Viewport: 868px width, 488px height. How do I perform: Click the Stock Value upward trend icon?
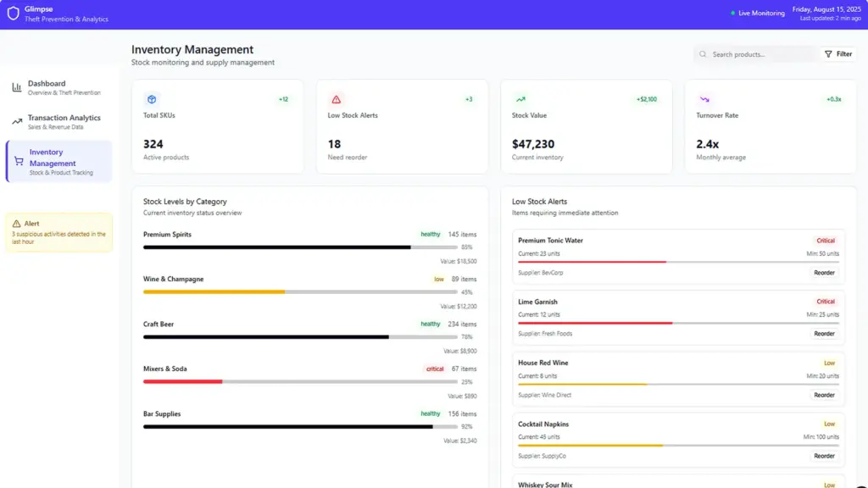point(520,99)
